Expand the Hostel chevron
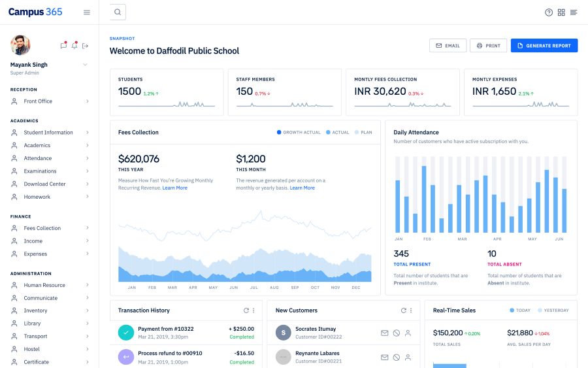The height and width of the screenshot is (368, 588). (x=88, y=349)
